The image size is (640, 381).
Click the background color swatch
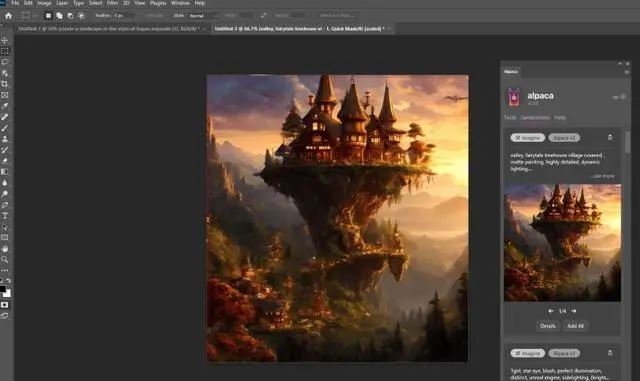(8, 294)
